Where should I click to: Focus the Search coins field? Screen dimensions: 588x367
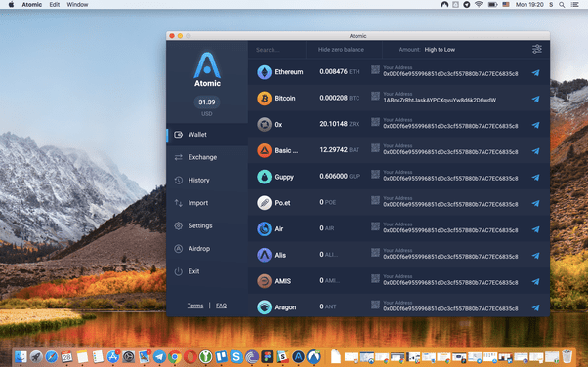(276, 50)
